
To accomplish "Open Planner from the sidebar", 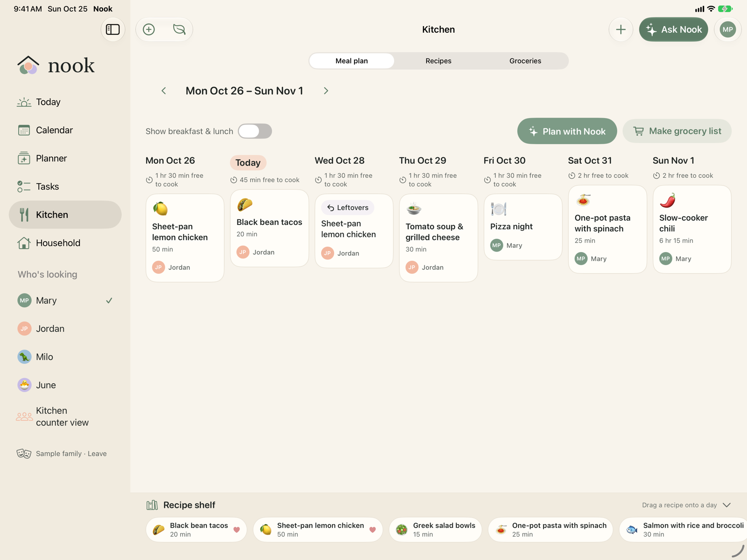I will [x=65, y=158].
